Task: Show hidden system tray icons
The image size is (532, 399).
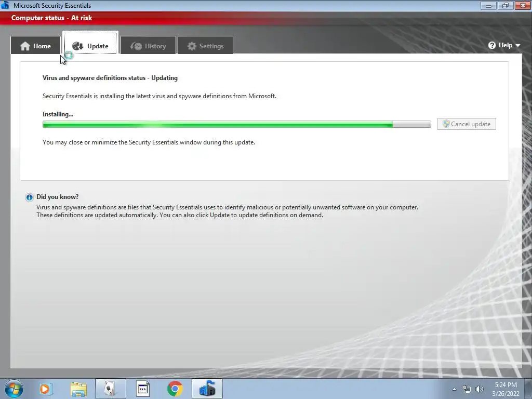Action: pyautogui.click(x=454, y=389)
